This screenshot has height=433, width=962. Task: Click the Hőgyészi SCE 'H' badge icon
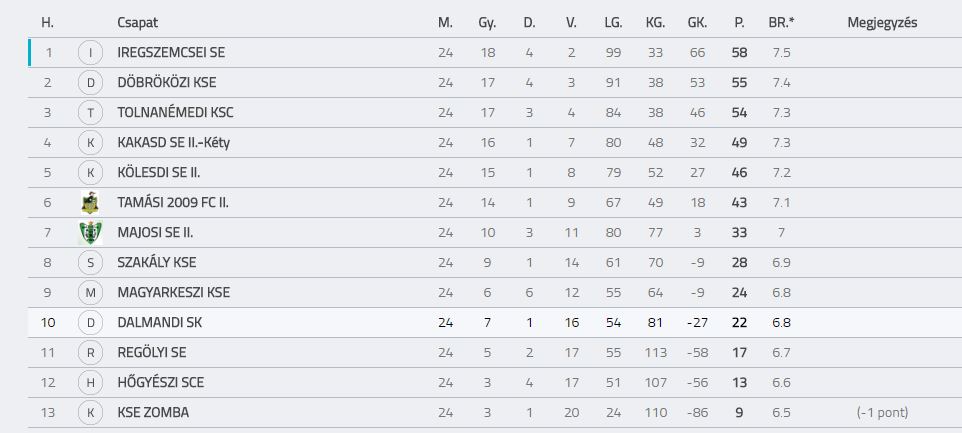[91, 383]
